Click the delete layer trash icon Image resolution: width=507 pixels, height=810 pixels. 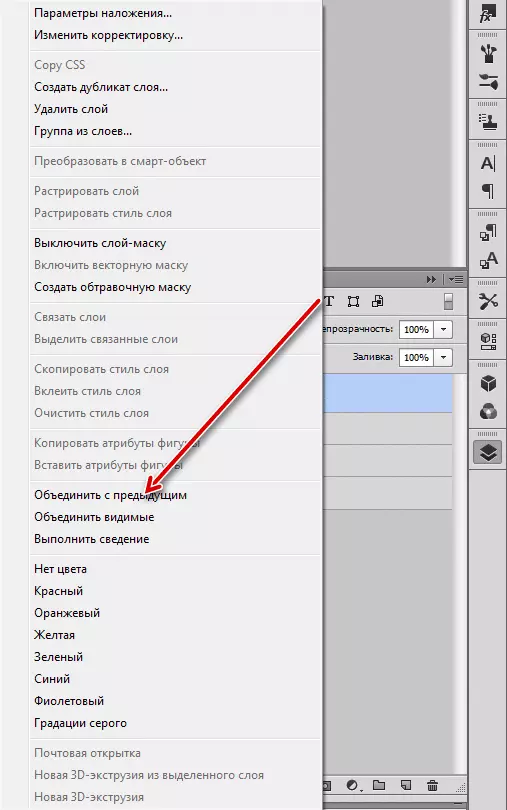tap(433, 786)
